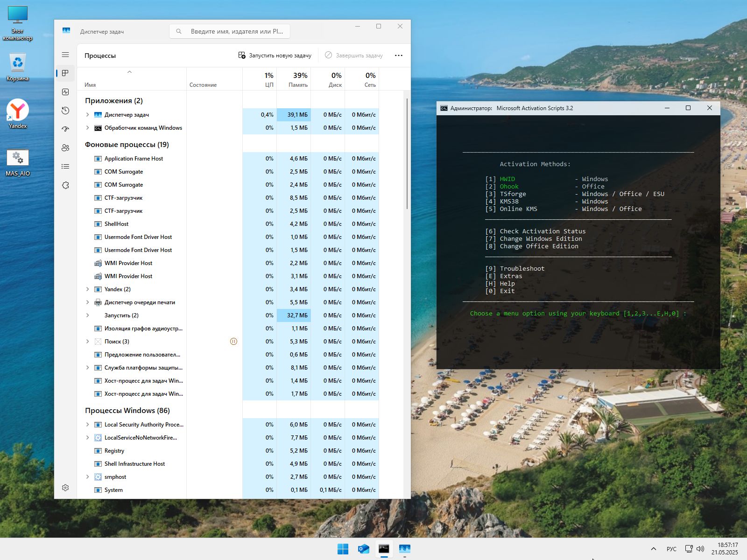Click РУС input language indicator
Viewport: 747px width, 560px height.
click(x=671, y=549)
